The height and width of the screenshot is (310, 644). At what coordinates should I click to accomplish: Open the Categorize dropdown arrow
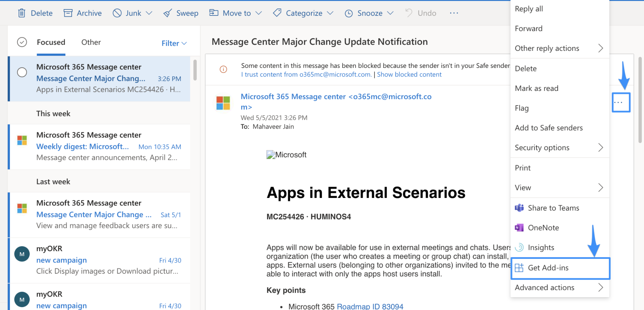pyautogui.click(x=330, y=13)
